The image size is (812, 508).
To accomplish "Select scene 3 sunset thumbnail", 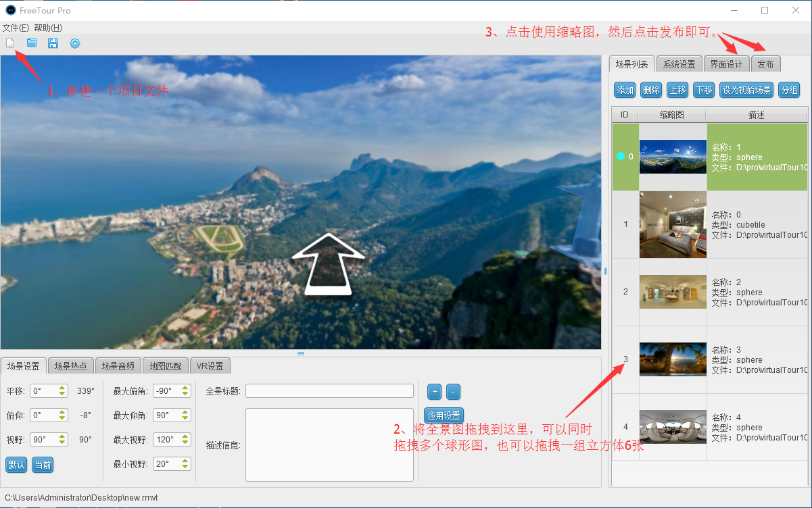I will (x=673, y=359).
